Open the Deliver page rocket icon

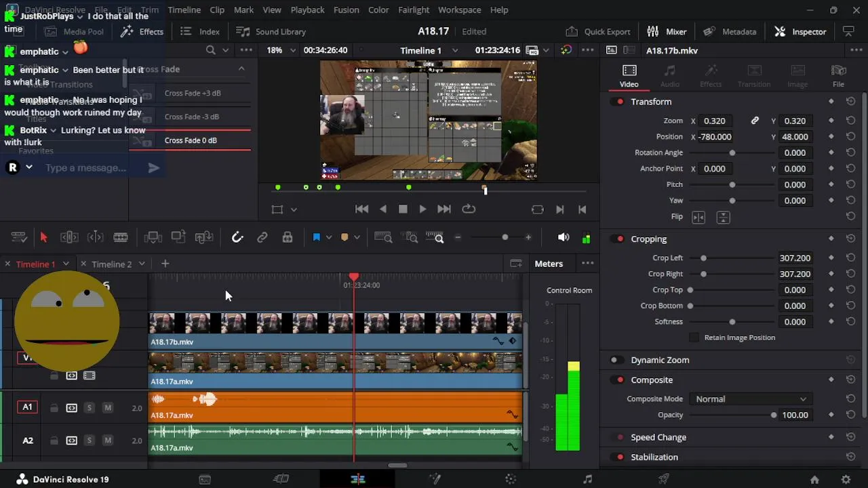point(664,479)
